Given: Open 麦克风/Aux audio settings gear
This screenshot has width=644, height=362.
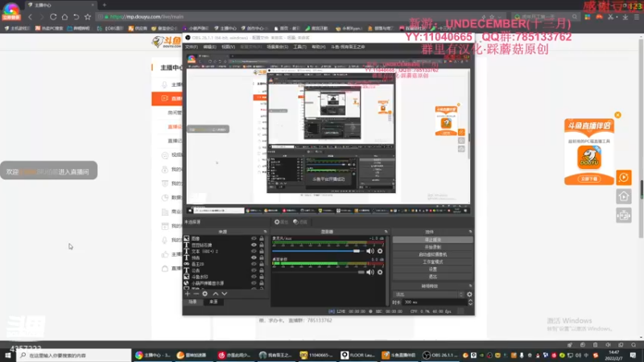Looking at the screenshot, I should (x=380, y=251).
